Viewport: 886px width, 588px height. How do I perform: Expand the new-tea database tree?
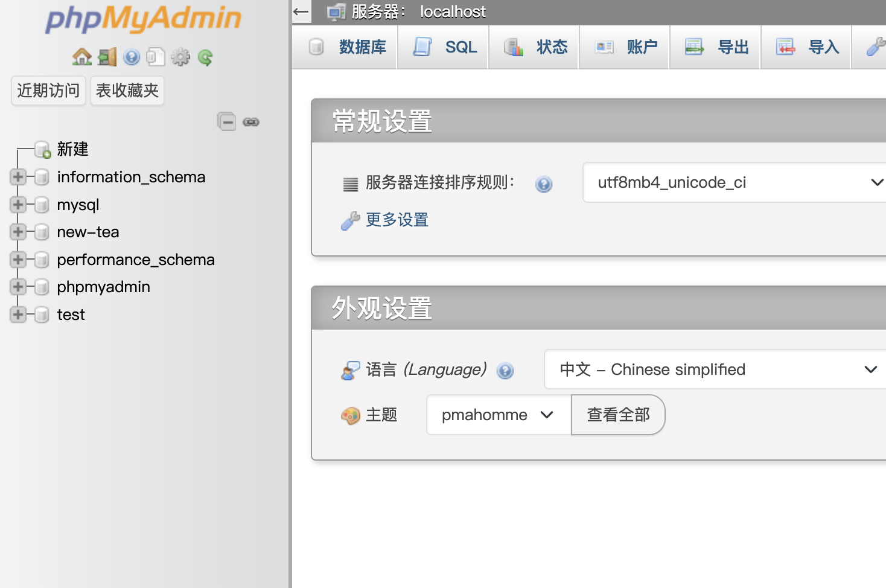pyautogui.click(x=18, y=232)
